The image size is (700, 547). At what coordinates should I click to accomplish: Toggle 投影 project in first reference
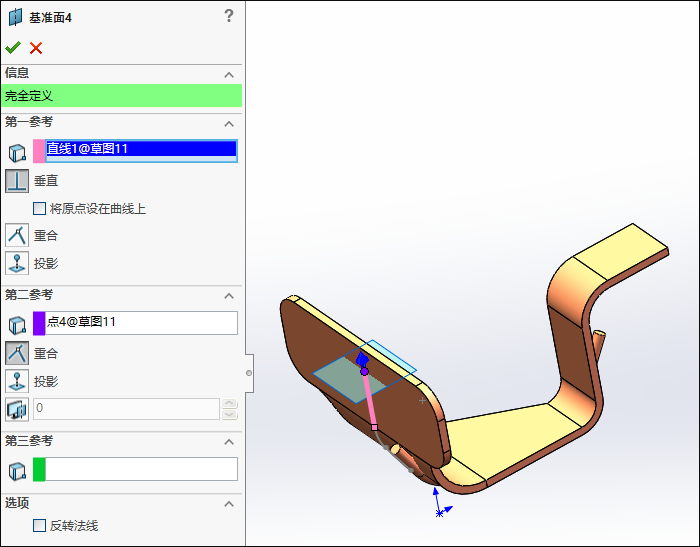pyautogui.click(x=17, y=263)
